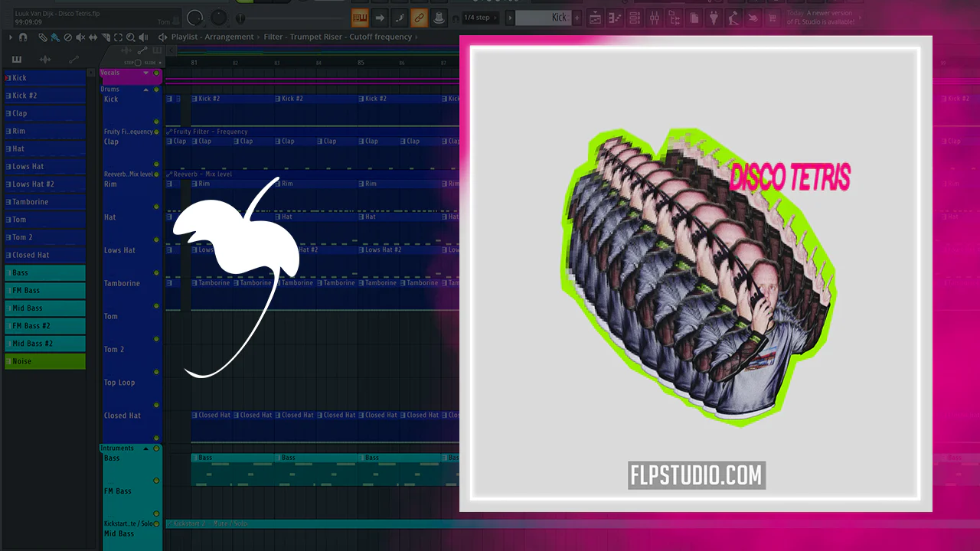Open the Playlist view icon

pyautogui.click(x=595, y=18)
